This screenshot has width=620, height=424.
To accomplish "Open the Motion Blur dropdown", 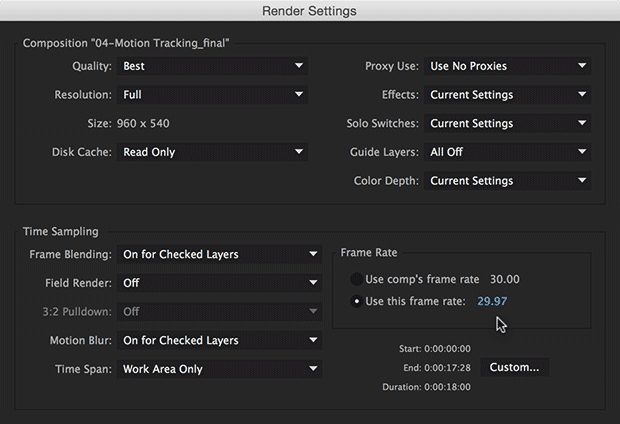I will [x=219, y=341].
